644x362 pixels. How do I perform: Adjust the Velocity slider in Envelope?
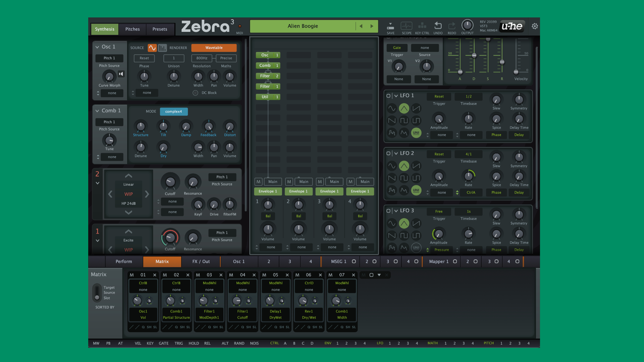[516, 72]
